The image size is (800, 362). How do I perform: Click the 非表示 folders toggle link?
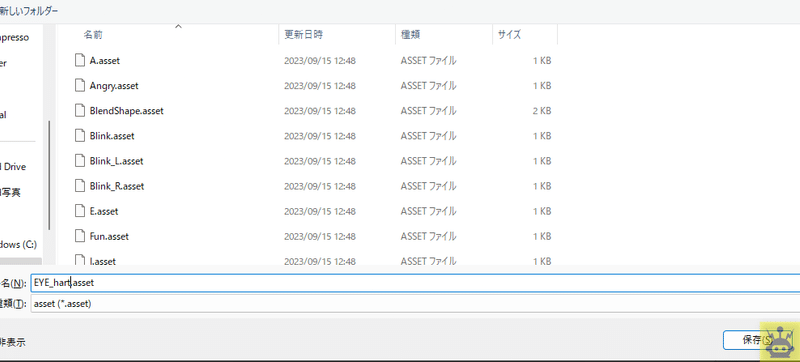[x=12, y=342]
